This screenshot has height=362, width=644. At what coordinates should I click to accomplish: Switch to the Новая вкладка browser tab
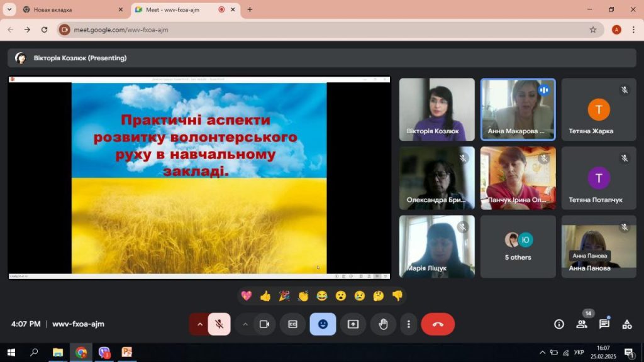tap(69, 9)
